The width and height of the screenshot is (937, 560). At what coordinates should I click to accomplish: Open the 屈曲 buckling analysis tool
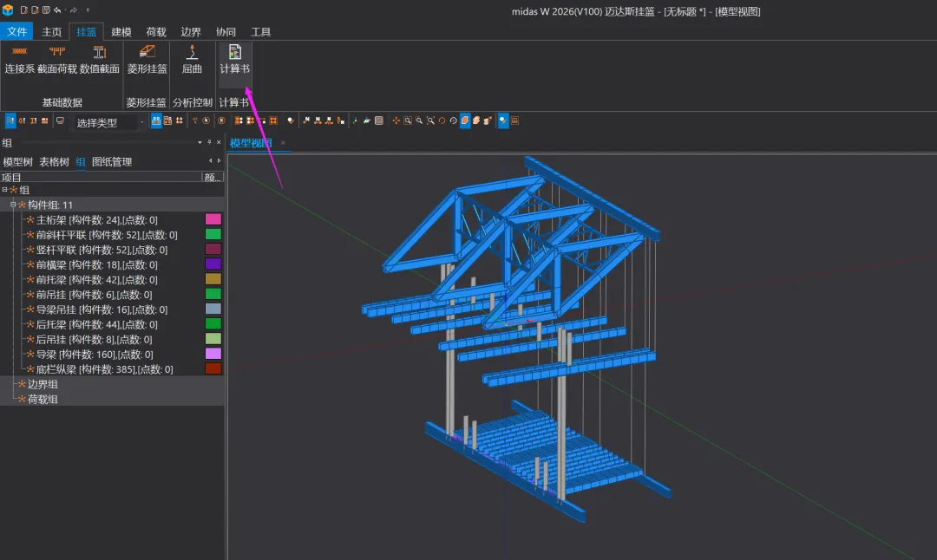pos(192,54)
